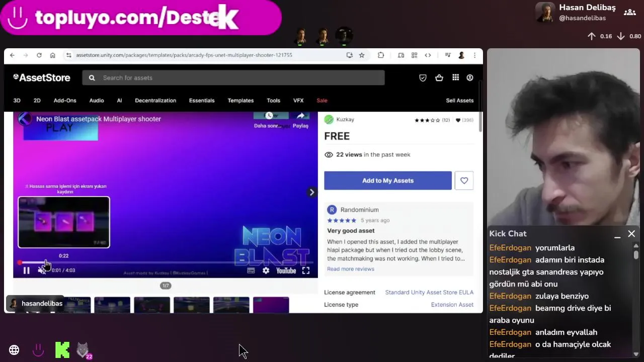Viewport: 644px width, 362px height.
Task: Open the Templates category
Action: pyautogui.click(x=240, y=101)
